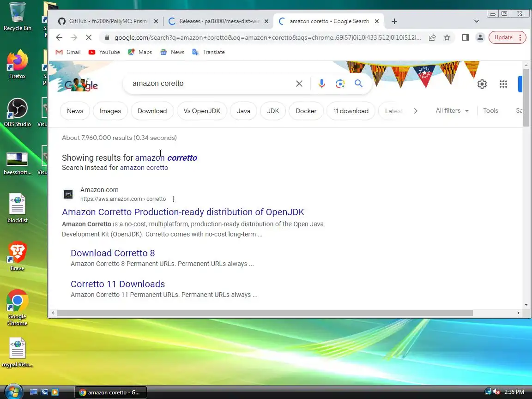
Task: Open a new tab with plus button
Action: click(x=394, y=21)
